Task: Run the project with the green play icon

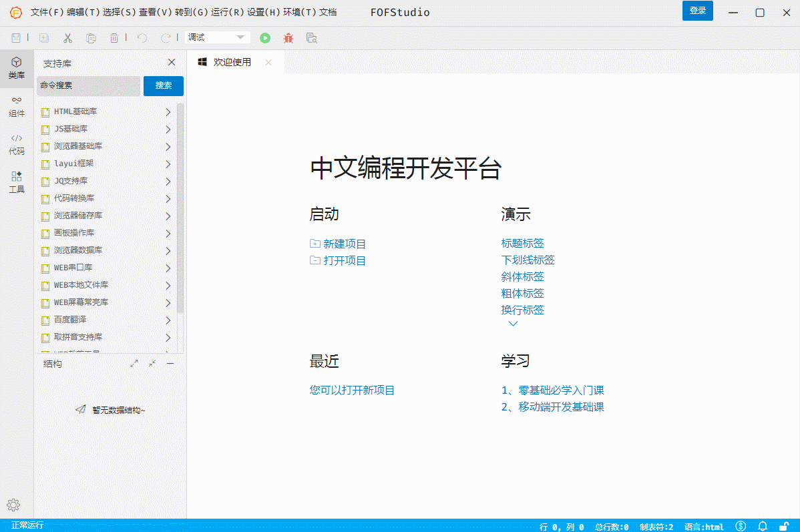Action: coord(265,38)
